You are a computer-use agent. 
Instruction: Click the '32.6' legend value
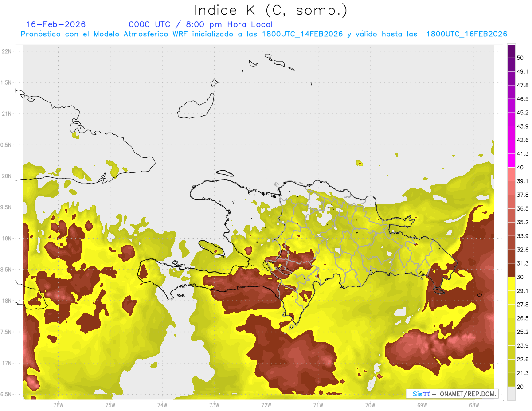523,250
